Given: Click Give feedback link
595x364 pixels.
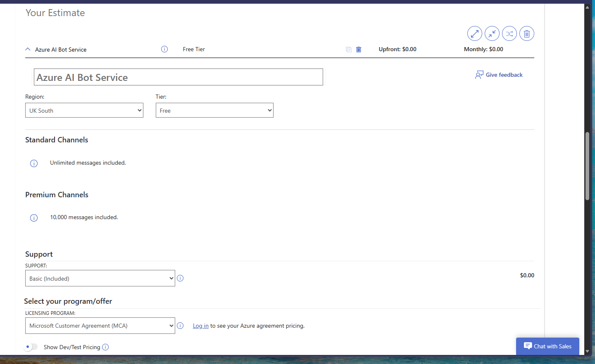Looking at the screenshot, I should [x=499, y=75].
